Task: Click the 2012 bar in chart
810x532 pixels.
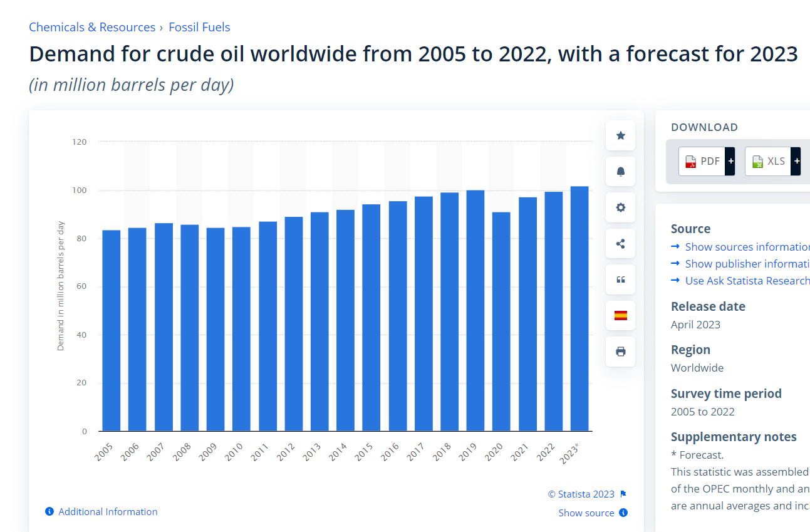Action: pyautogui.click(x=294, y=324)
